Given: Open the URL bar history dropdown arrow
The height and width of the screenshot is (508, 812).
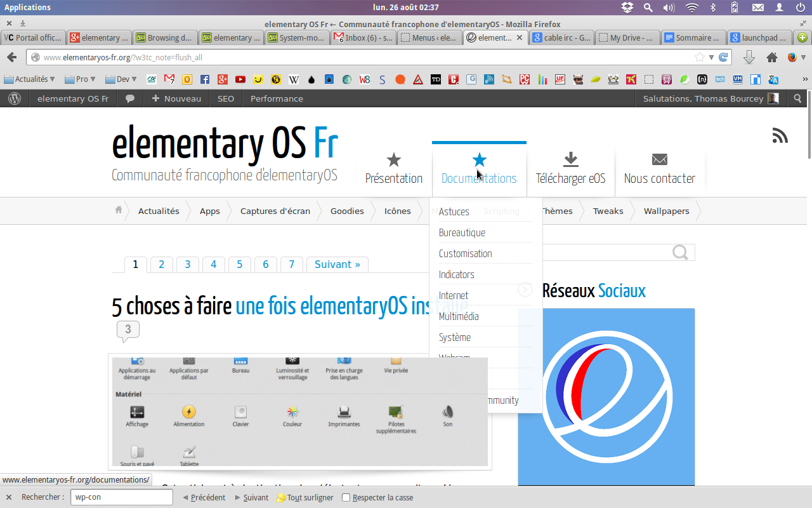Looking at the screenshot, I should [x=712, y=58].
